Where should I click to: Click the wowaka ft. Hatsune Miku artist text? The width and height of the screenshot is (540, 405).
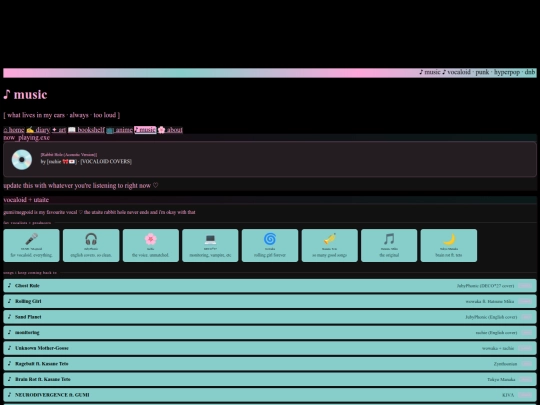(490, 301)
